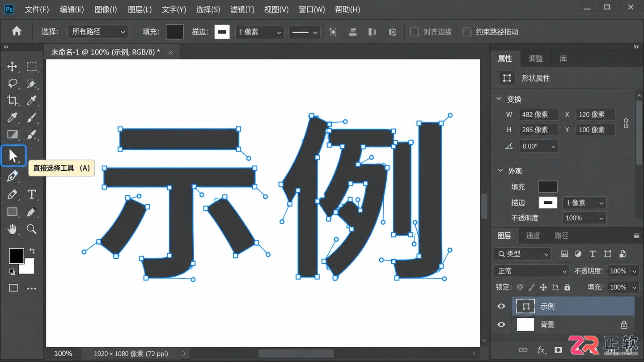This screenshot has height=362, width=644.
Task: Enable the 约束路径拖动 checkbox
Action: [467, 32]
